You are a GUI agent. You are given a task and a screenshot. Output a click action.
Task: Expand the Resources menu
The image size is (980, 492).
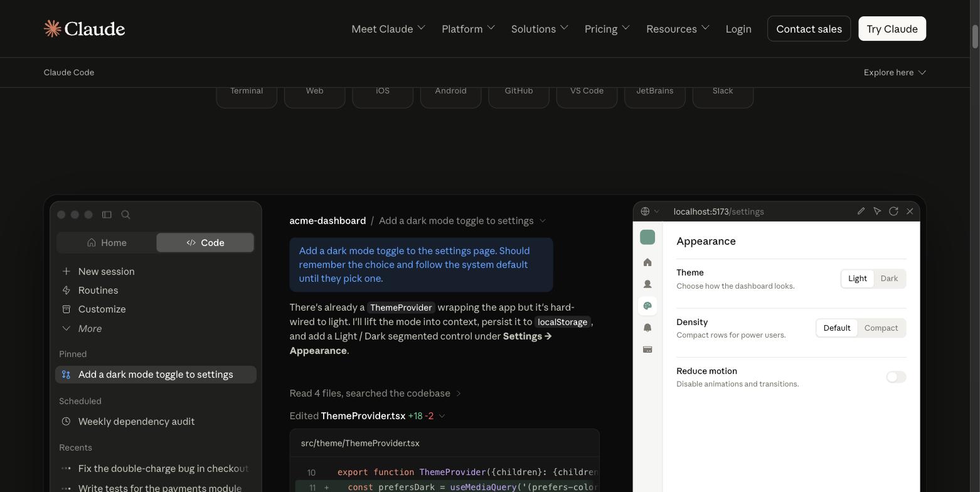click(x=678, y=29)
